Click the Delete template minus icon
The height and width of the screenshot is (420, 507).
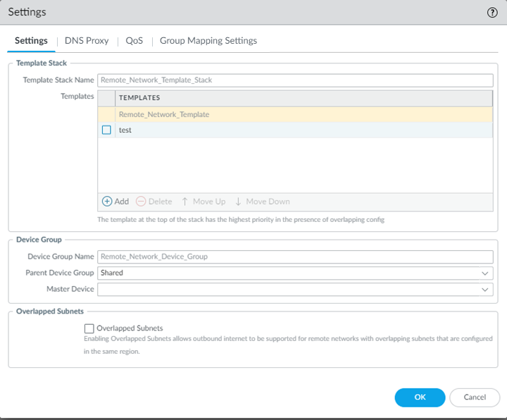coord(141,202)
